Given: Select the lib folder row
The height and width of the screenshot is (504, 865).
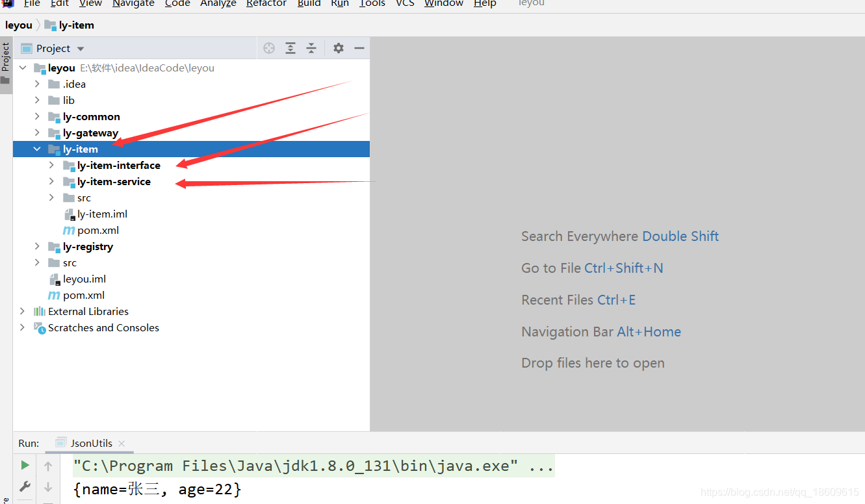Looking at the screenshot, I should click(191, 100).
